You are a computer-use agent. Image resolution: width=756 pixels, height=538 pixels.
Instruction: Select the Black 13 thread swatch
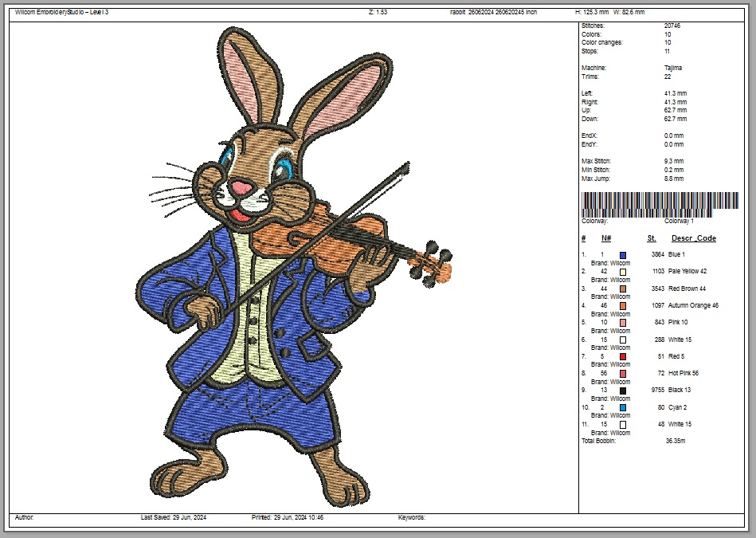pyautogui.click(x=623, y=391)
